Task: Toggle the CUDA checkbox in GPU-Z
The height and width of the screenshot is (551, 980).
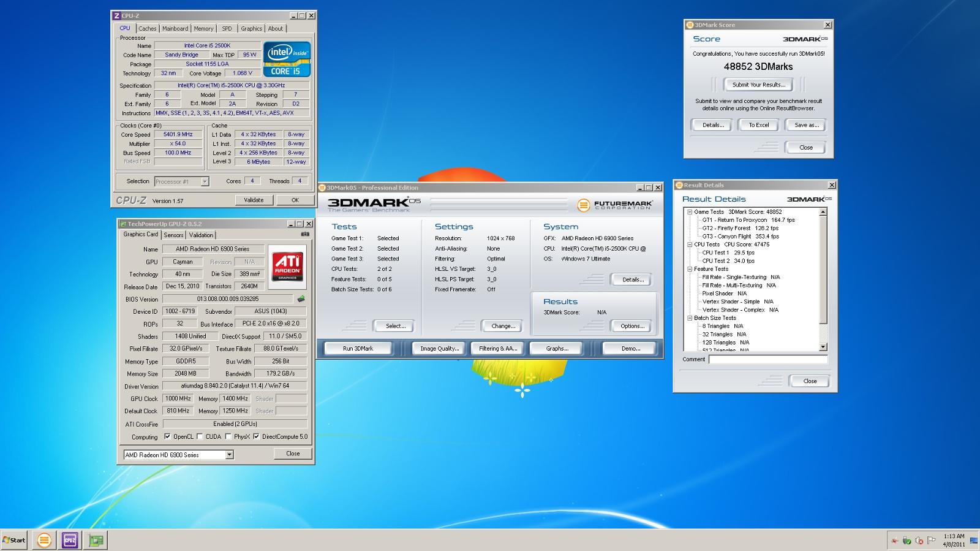Action: coord(200,436)
